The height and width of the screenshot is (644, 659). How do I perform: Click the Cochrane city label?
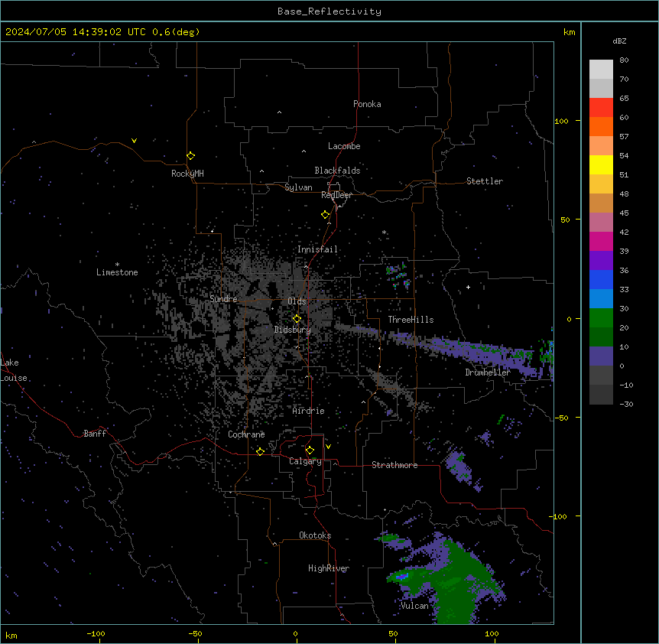pos(246,434)
